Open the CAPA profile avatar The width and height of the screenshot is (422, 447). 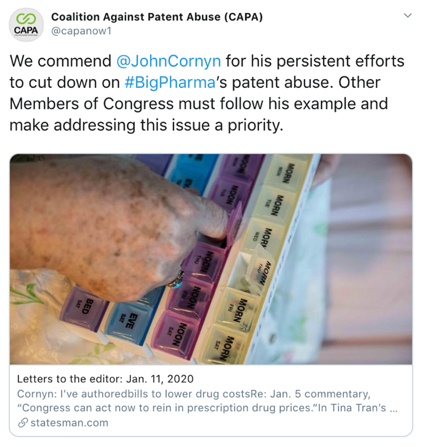tap(26, 25)
